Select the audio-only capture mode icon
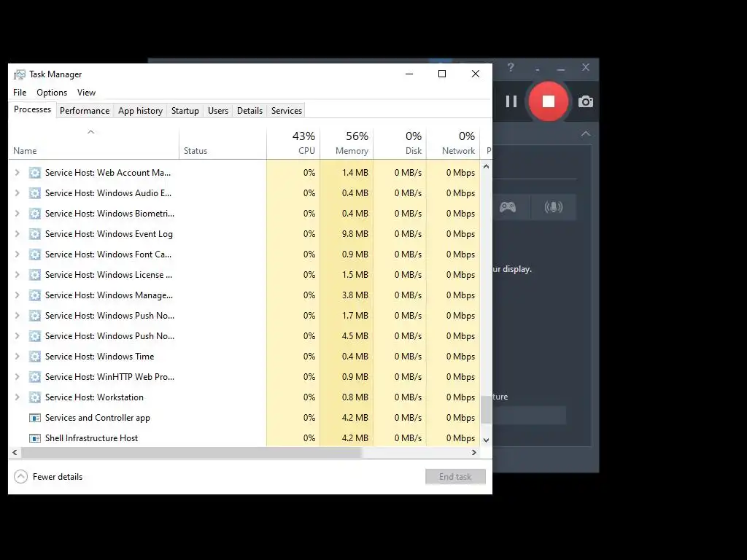 pyautogui.click(x=554, y=207)
